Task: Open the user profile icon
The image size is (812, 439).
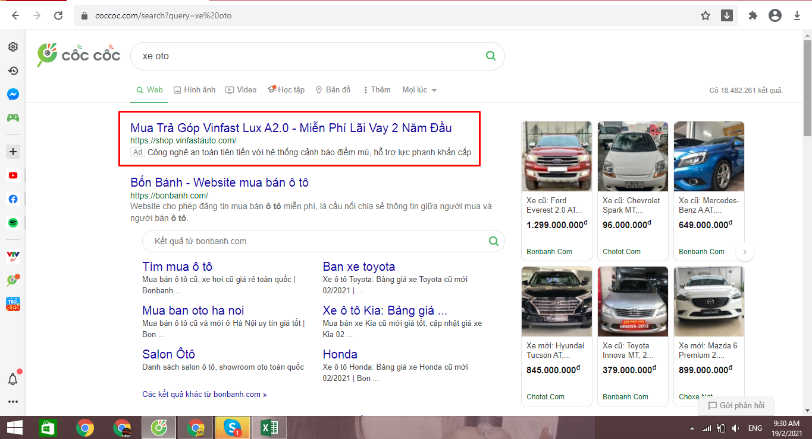Action: 775,16
